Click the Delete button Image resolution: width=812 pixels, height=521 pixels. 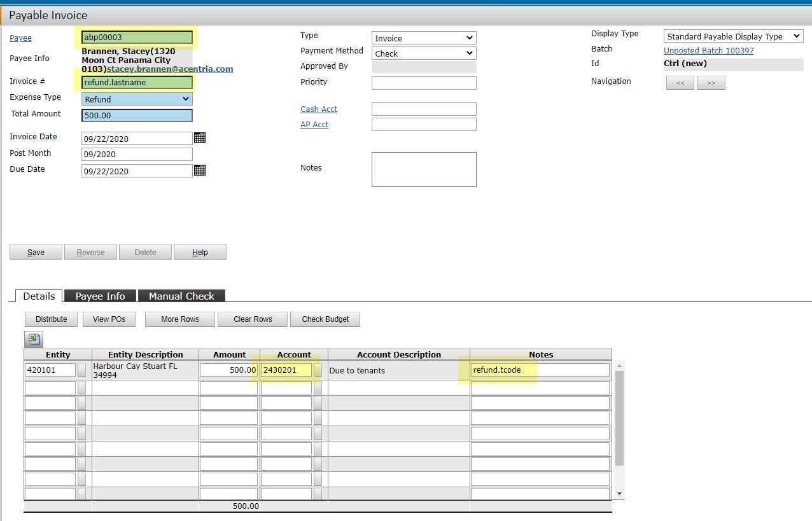point(145,252)
